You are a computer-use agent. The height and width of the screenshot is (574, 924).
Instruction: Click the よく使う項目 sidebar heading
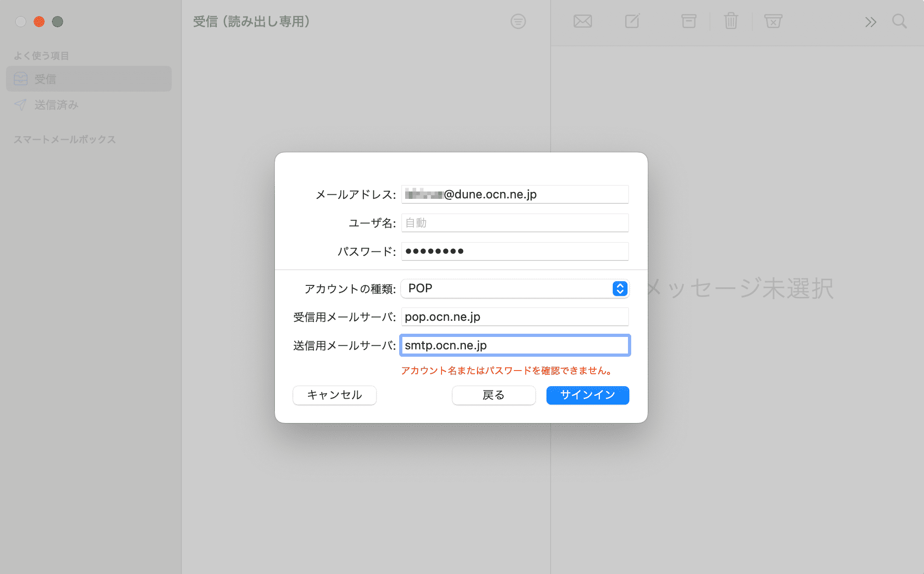[41, 56]
